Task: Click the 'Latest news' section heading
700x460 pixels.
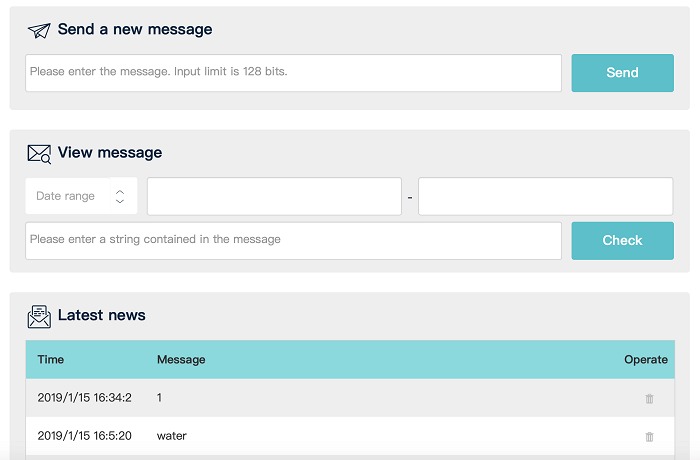Action: pos(102,316)
